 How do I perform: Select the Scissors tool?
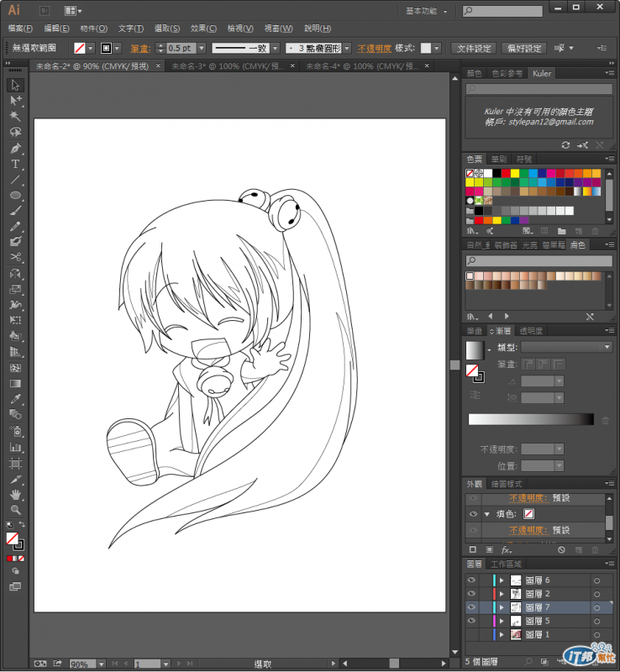15,257
